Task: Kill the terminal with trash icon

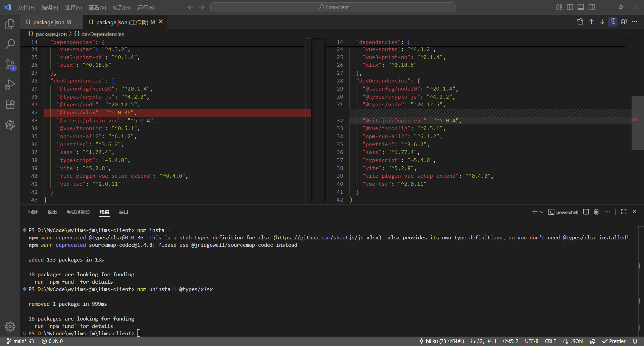Action: (x=596, y=212)
